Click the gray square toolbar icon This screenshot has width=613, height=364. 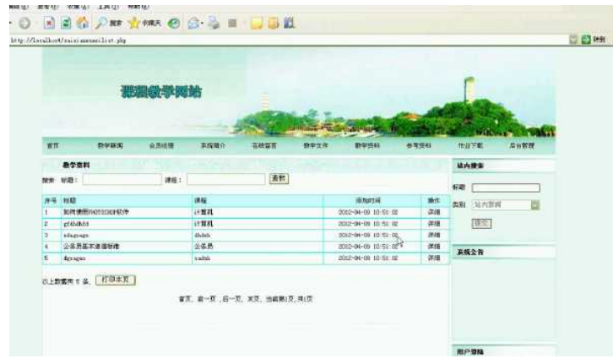[x=232, y=24]
